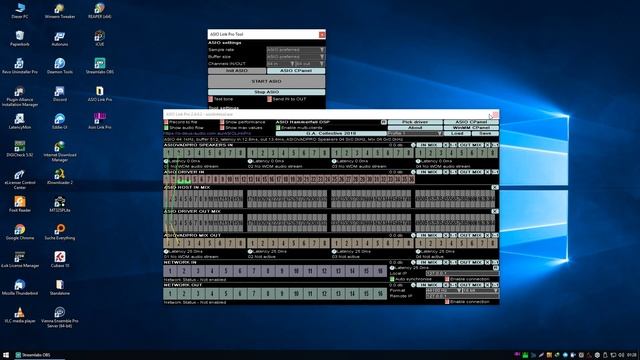Image resolution: width=640 pixels, height=360 pixels.
Task: Click the START ASIO button
Action: coord(267,81)
